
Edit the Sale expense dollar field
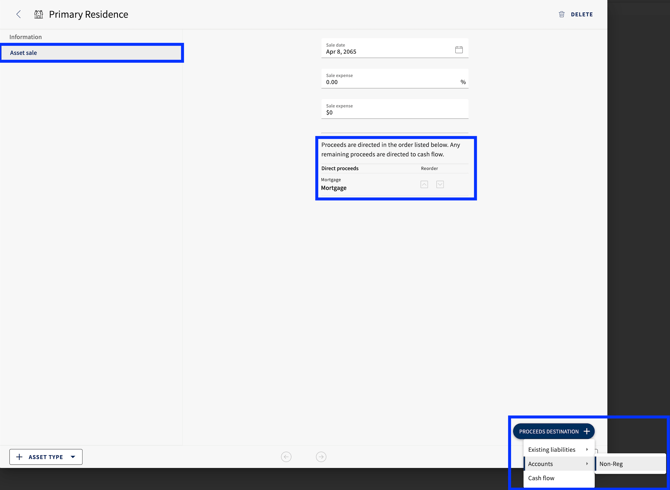coord(395,109)
